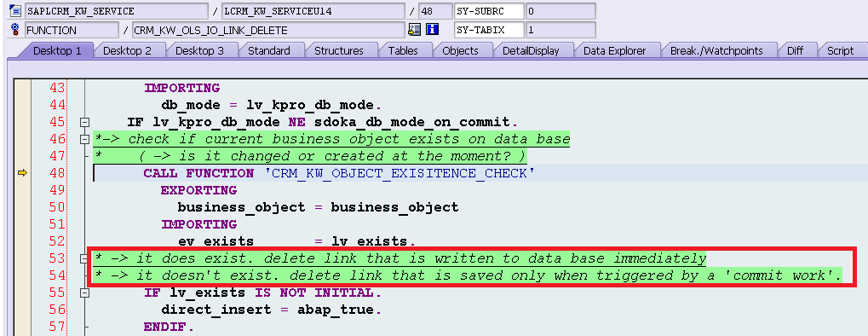This screenshot has height=336, width=868.
Task: Click line number 45 in the gutter
Action: click(57, 122)
